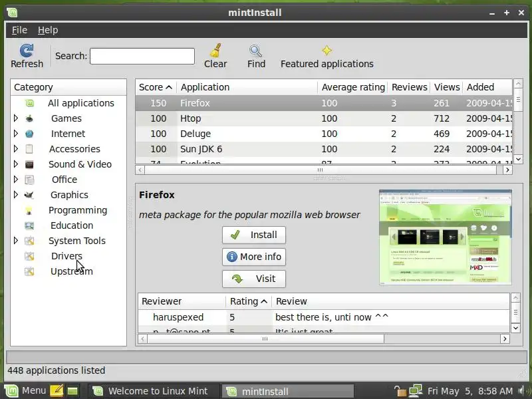Image resolution: width=532 pixels, height=399 pixels.
Task: Click the Programming lightbulb icon
Action: pos(29,210)
